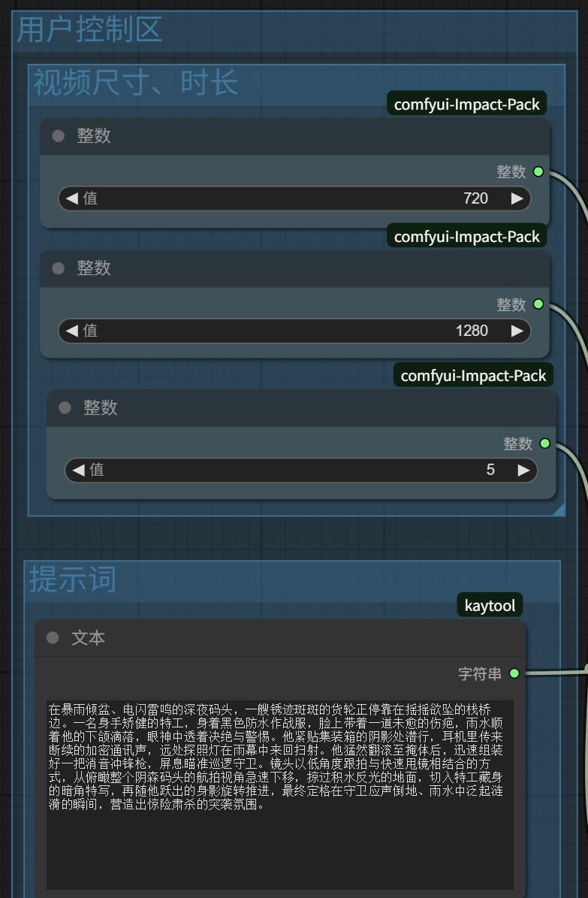Select the 提示词 group title

73,579
